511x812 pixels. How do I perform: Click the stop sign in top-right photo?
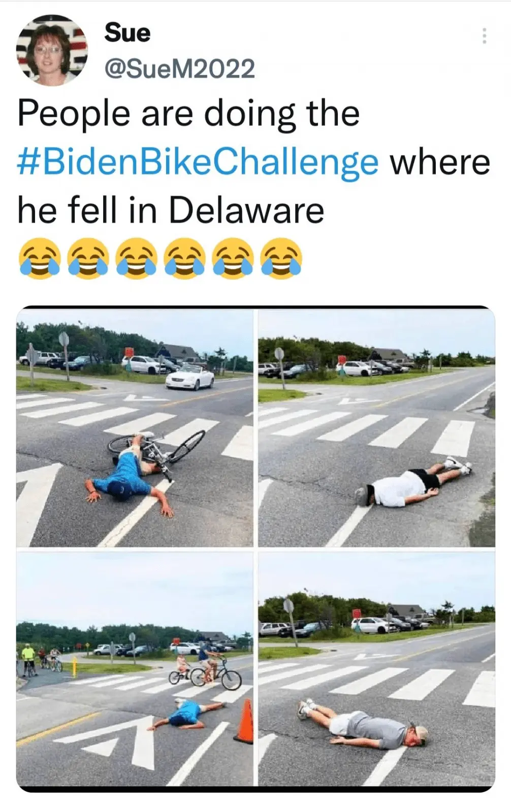pyautogui.click(x=279, y=354)
